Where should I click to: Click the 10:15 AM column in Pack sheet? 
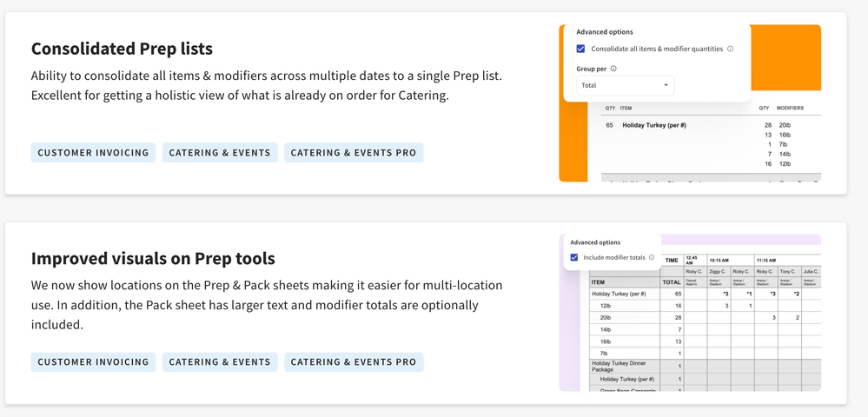point(719,260)
